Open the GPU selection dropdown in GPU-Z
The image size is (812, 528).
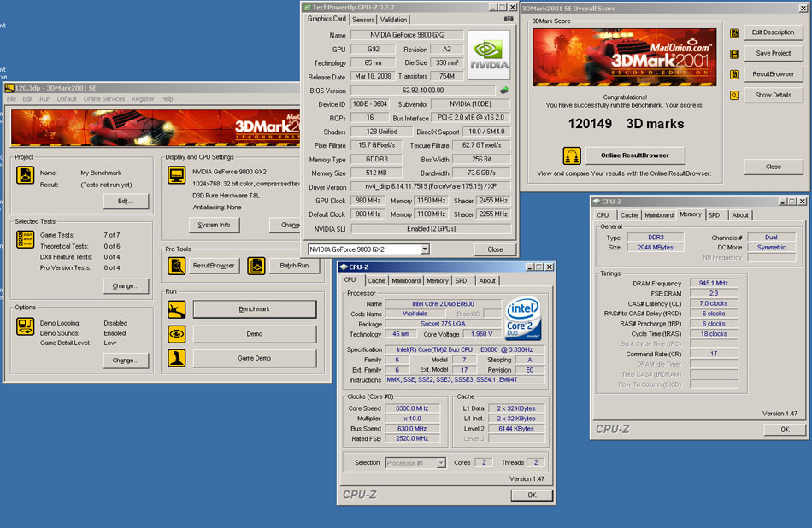425,249
